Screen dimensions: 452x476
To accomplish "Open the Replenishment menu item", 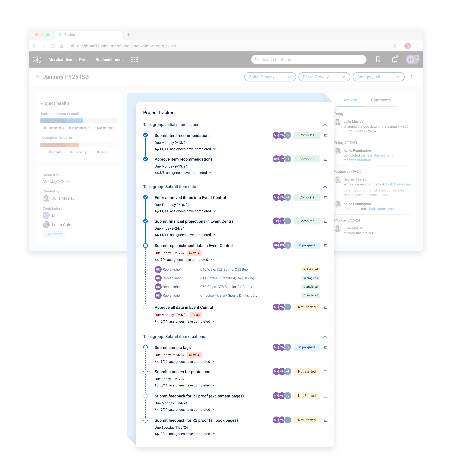I will pyautogui.click(x=109, y=60).
